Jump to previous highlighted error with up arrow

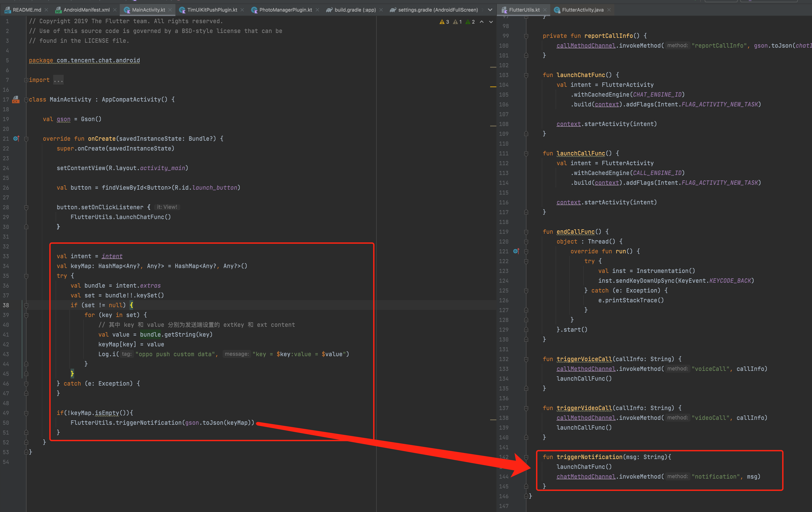(x=482, y=22)
